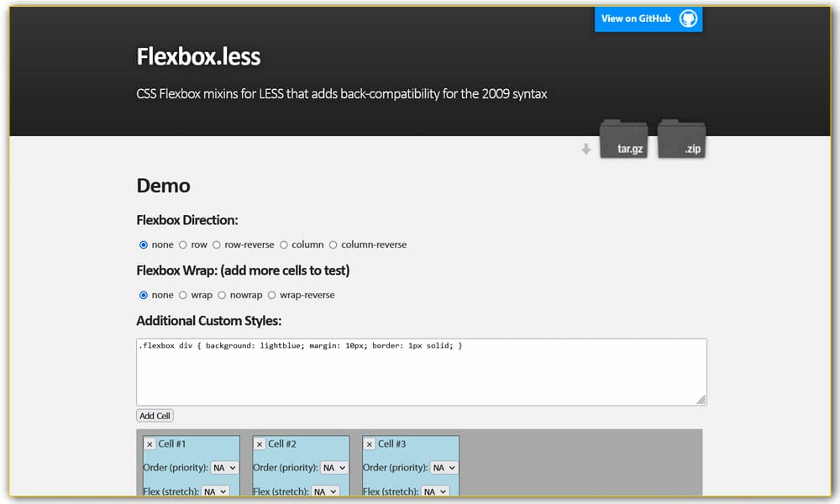
Task: Download the tar.gz archive
Action: (x=623, y=143)
